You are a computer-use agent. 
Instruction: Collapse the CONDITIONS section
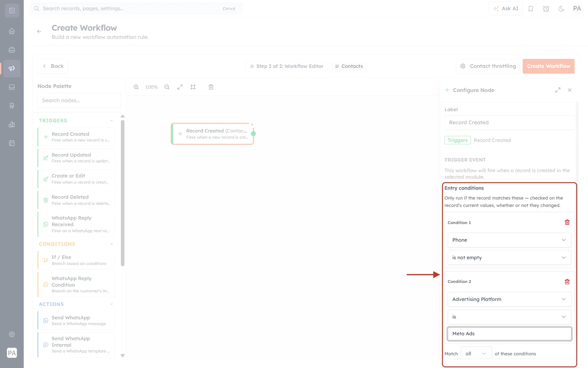pos(111,244)
